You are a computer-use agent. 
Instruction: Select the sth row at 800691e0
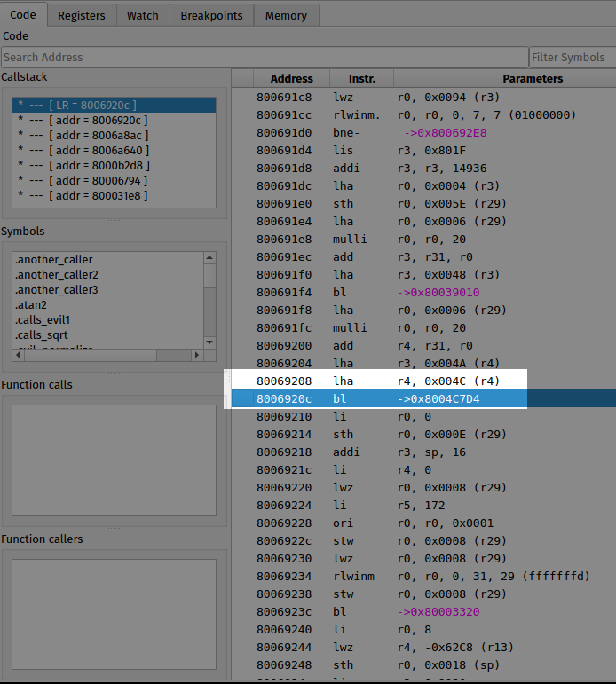coord(423,204)
